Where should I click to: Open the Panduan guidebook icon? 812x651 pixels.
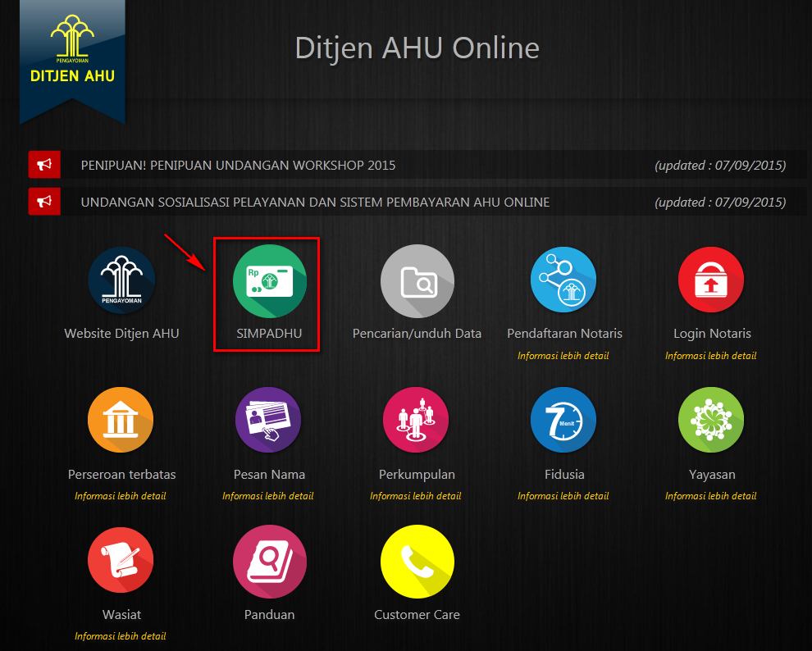(269, 562)
